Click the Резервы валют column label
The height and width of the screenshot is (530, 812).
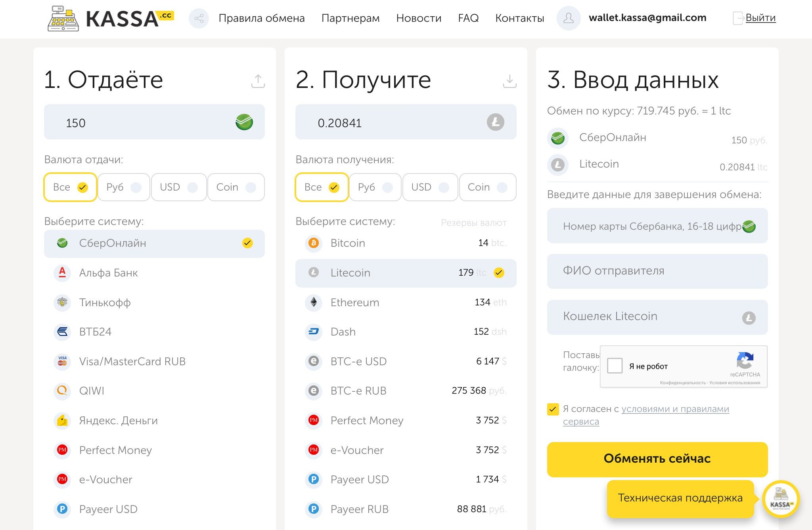point(473,223)
